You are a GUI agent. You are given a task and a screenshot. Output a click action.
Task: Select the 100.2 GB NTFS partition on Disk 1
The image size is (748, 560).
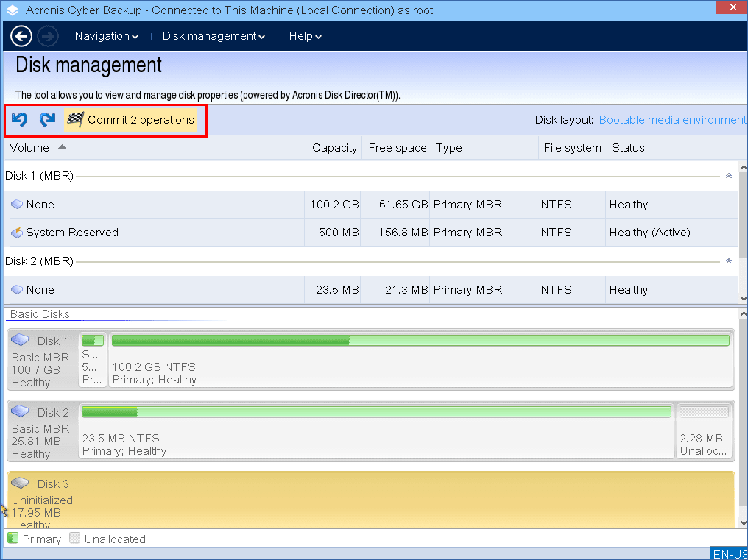(x=420, y=359)
